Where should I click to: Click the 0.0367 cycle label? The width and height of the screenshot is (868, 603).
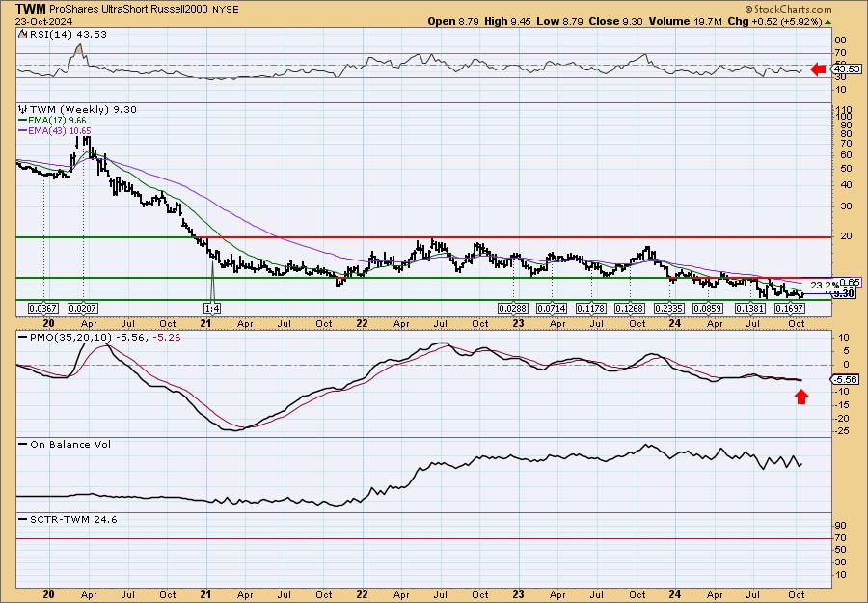coord(43,308)
